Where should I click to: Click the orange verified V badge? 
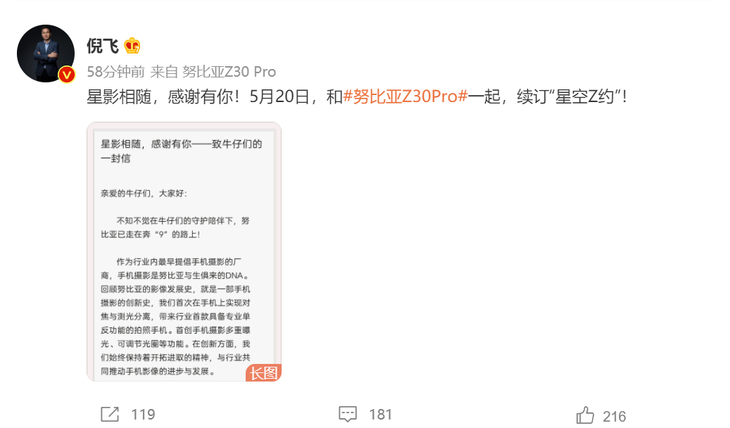(x=67, y=75)
